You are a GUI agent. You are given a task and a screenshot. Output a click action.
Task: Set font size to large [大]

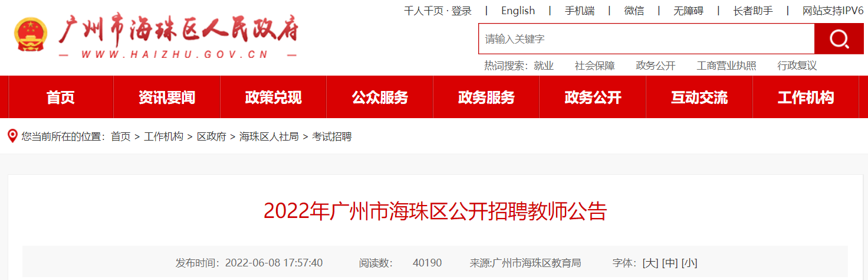(650, 263)
